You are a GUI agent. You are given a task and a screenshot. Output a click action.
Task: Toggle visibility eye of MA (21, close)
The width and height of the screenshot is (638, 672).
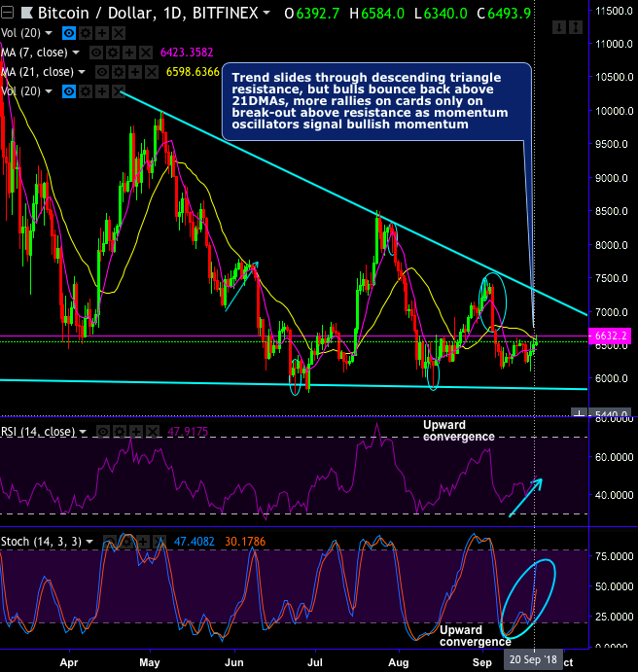point(101,72)
